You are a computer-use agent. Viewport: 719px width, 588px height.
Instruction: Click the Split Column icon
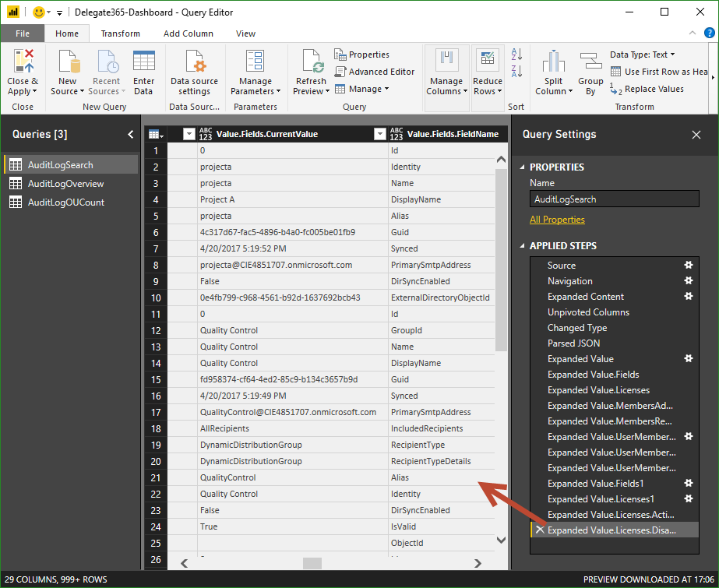click(x=553, y=62)
